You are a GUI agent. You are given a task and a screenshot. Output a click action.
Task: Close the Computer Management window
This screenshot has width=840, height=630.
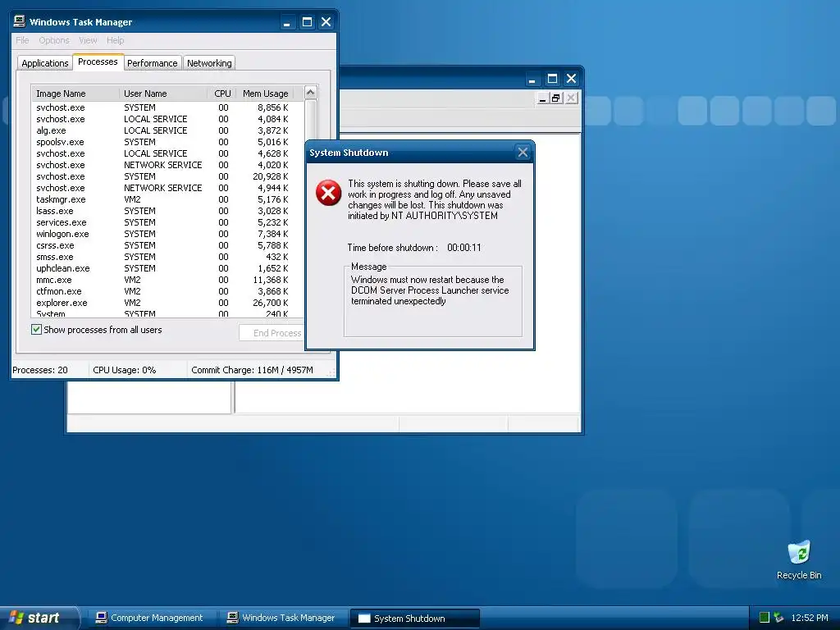571,79
